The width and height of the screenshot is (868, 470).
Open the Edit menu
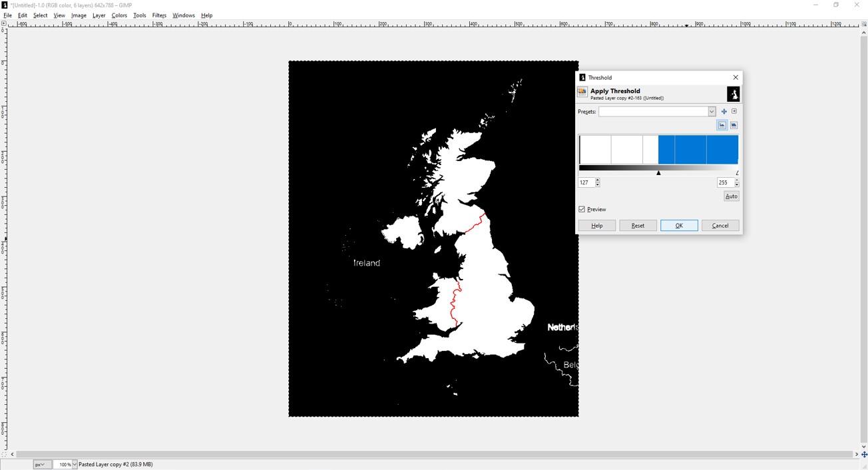23,15
